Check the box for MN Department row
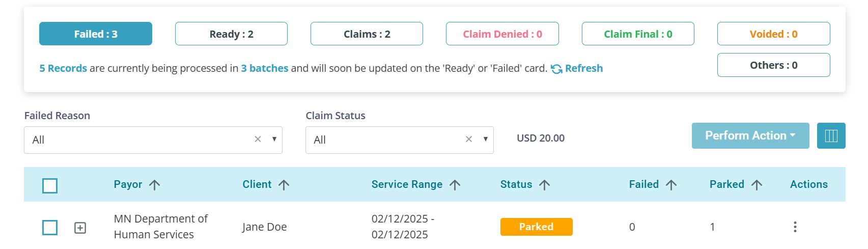The width and height of the screenshot is (868, 249). pos(50,228)
